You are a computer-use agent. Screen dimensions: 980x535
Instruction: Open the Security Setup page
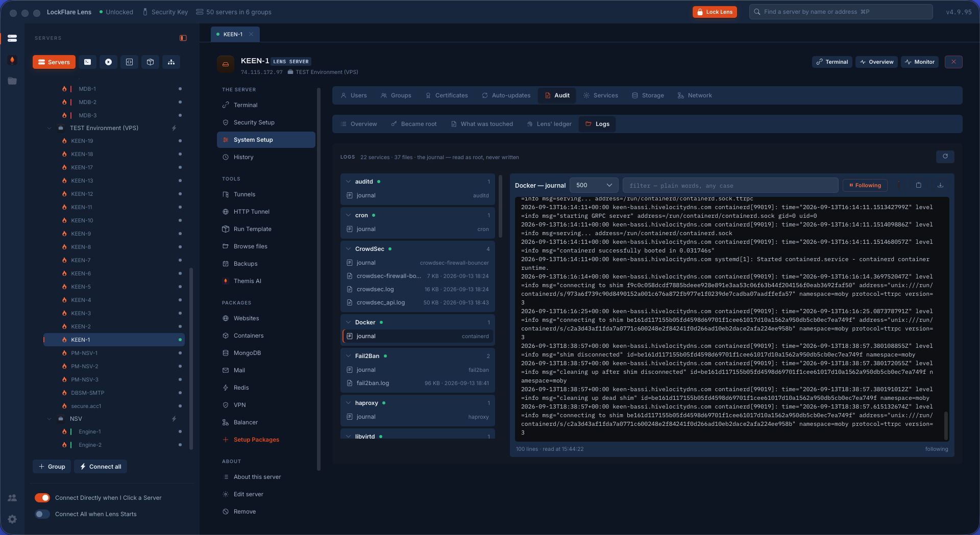(x=266, y=122)
